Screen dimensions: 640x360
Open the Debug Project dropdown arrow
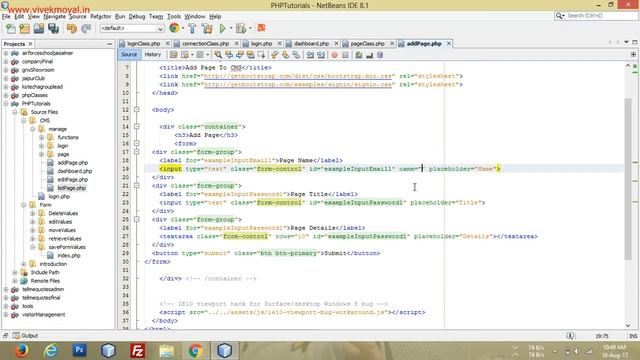point(250,28)
